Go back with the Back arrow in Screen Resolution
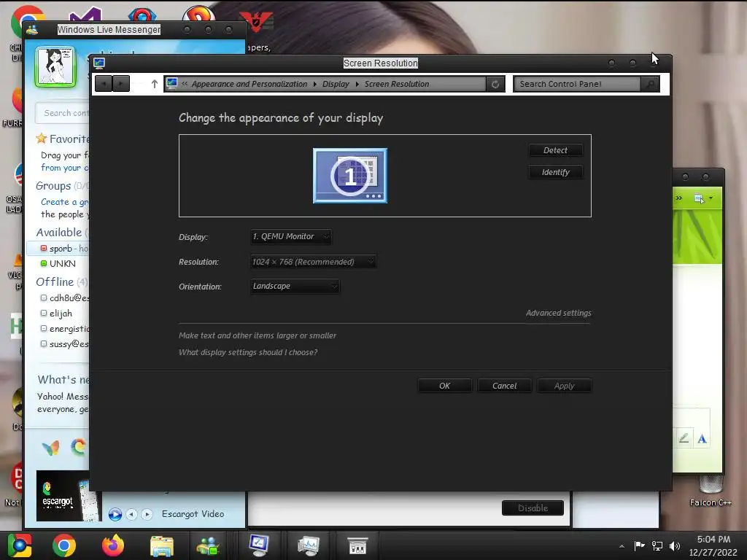This screenshot has height=560, width=747. click(104, 84)
